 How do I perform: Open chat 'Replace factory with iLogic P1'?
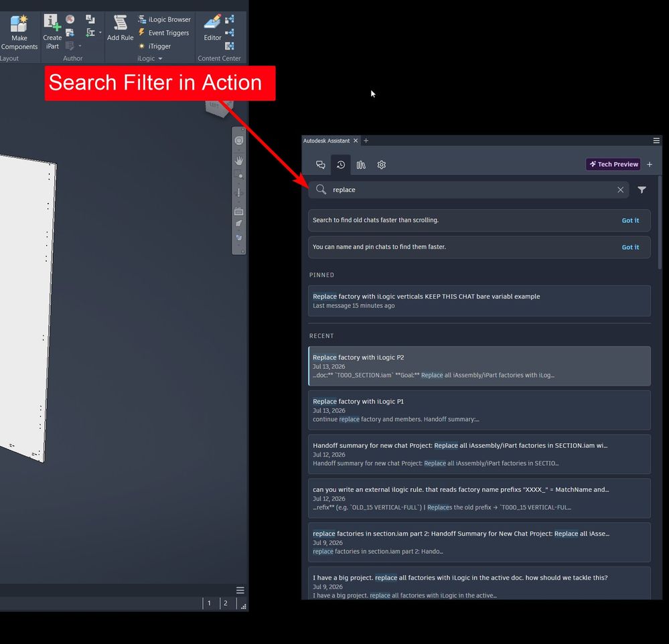click(479, 410)
